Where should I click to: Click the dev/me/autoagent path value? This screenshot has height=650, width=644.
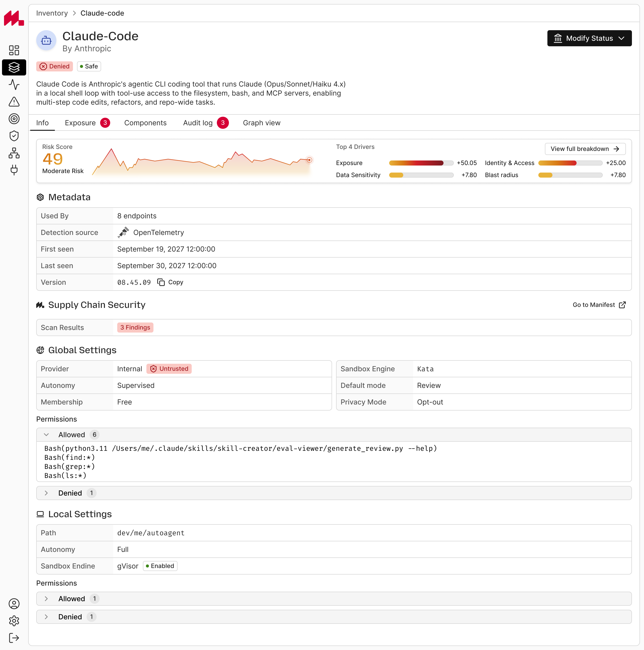[151, 533]
